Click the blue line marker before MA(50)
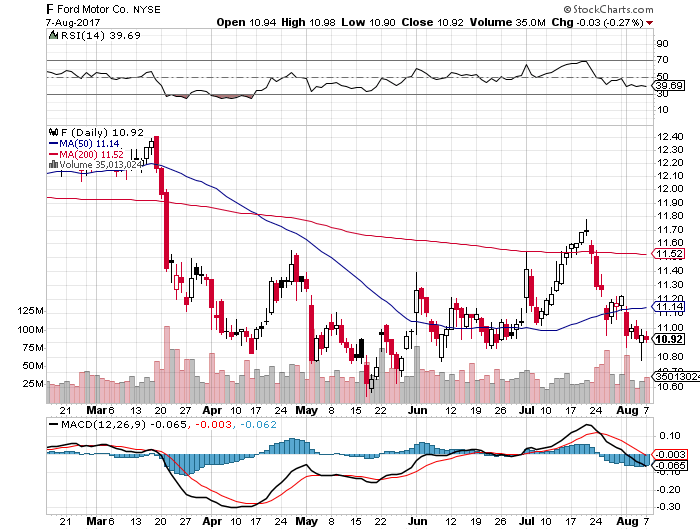The image size is (700, 530). (x=53, y=144)
